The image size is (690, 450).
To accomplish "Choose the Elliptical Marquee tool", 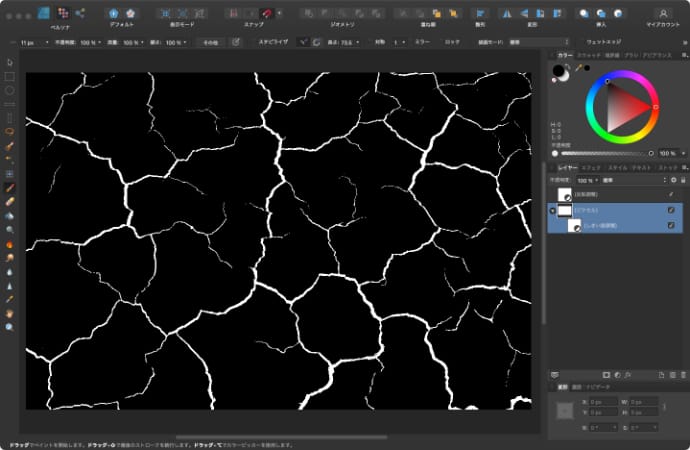I will (x=10, y=90).
